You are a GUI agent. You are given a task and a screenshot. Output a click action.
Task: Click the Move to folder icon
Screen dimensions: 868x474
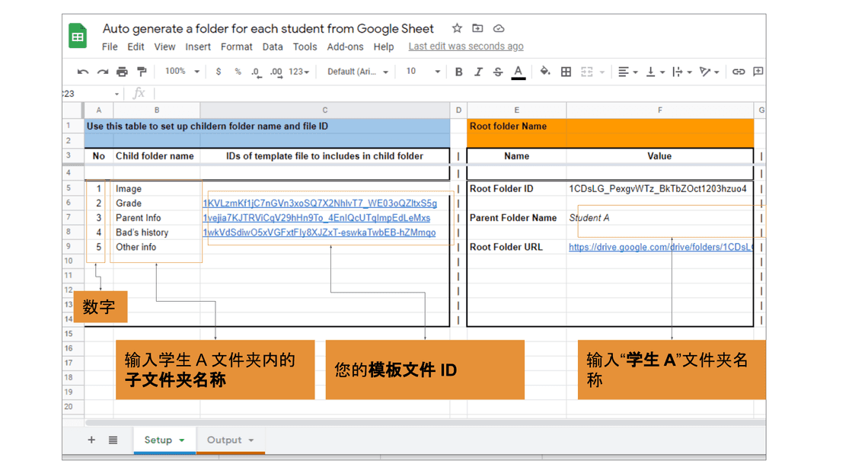pyautogui.click(x=477, y=28)
